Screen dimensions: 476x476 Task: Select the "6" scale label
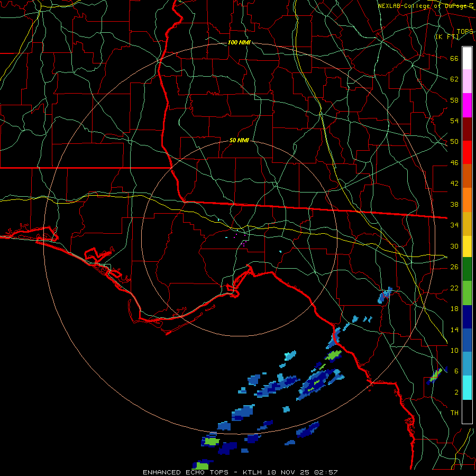(x=456, y=371)
